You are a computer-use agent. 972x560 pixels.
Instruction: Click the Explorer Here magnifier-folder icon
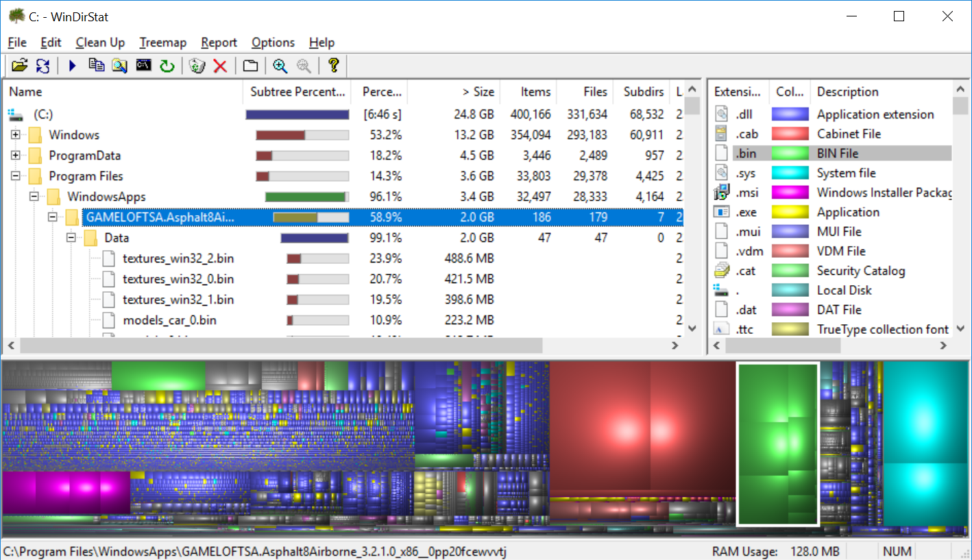point(120,66)
